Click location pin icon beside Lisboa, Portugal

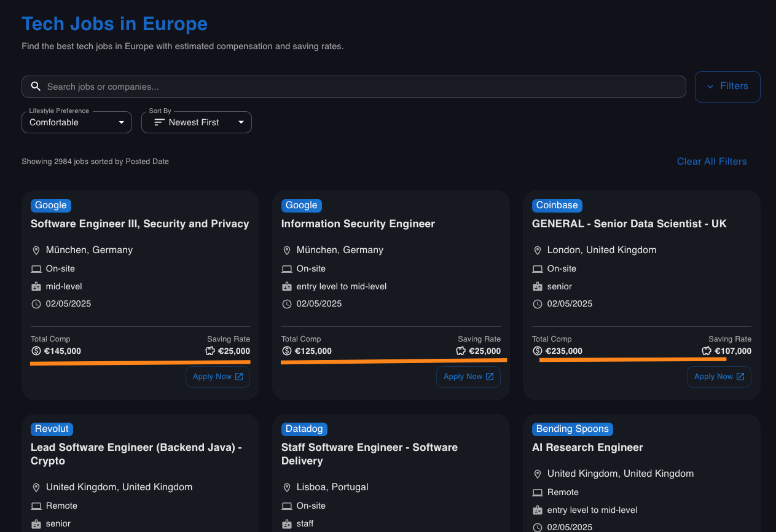coord(287,488)
